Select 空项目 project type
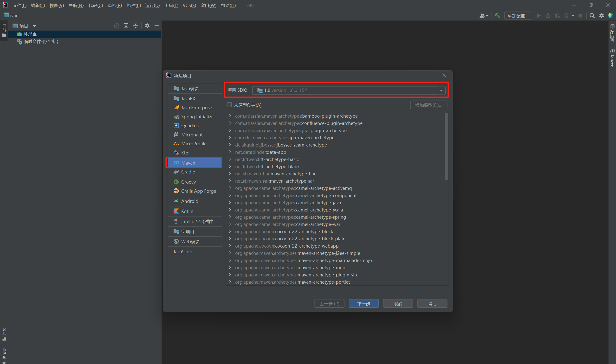616x364 pixels. click(195, 231)
